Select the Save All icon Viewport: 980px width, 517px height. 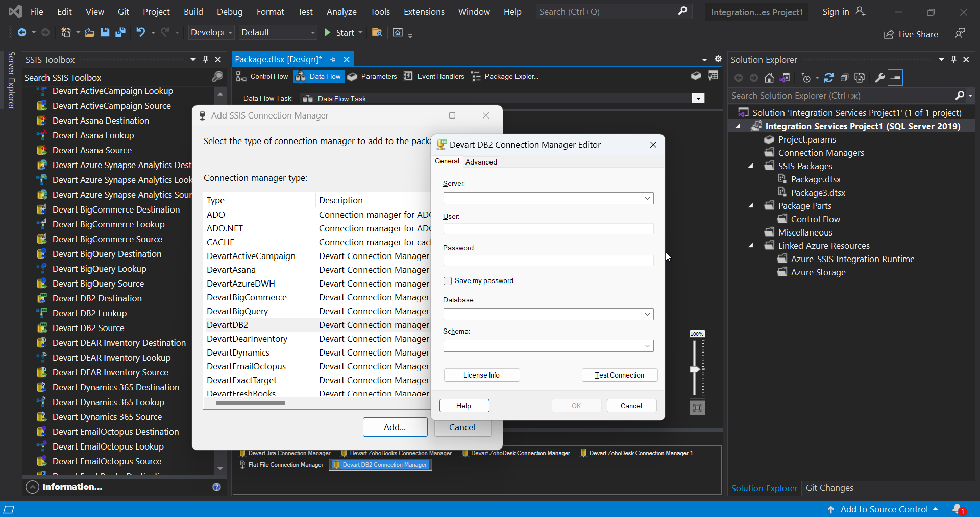120,32
